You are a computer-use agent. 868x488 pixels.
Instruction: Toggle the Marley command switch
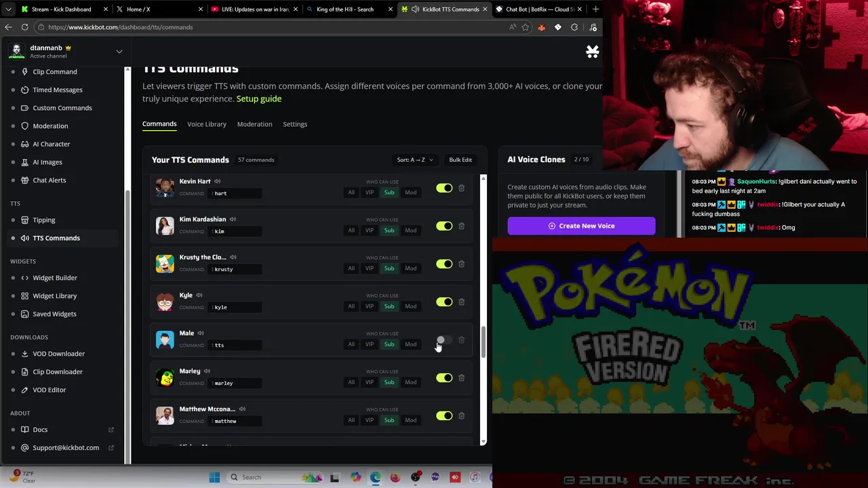444,378
